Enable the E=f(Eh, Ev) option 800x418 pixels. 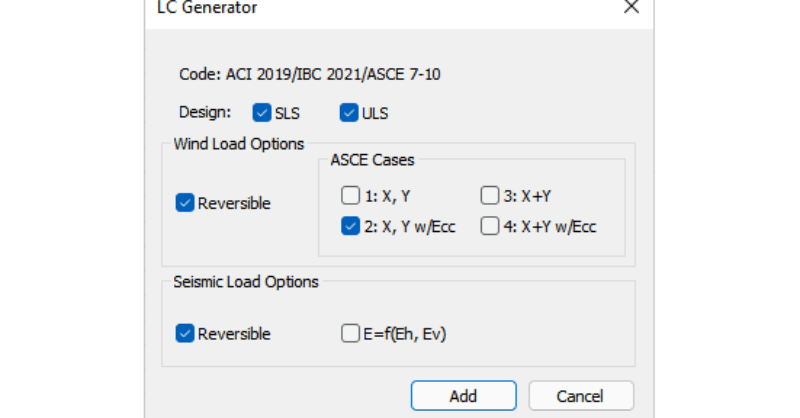click(x=350, y=333)
